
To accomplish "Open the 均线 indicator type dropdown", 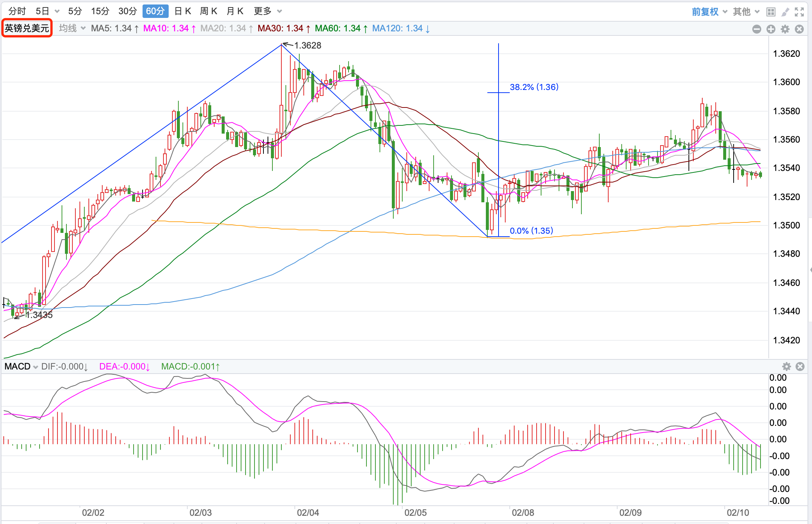I will tap(72, 28).
